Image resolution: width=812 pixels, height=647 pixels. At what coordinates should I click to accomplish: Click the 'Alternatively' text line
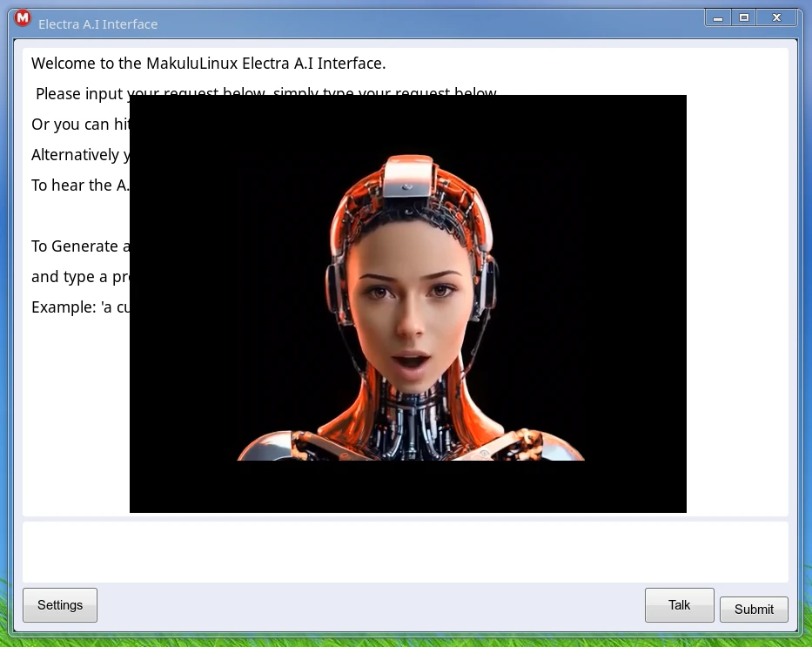coord(80,155)
